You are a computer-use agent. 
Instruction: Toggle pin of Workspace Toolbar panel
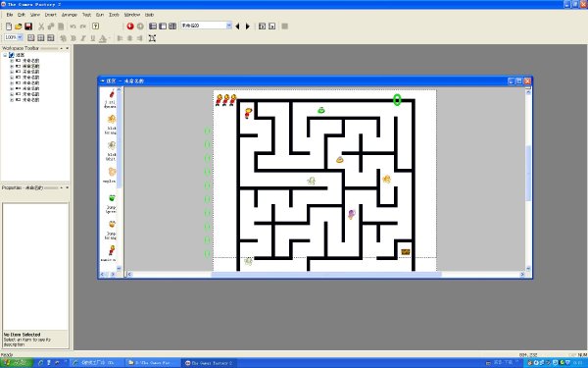click(x=62, y=48)
